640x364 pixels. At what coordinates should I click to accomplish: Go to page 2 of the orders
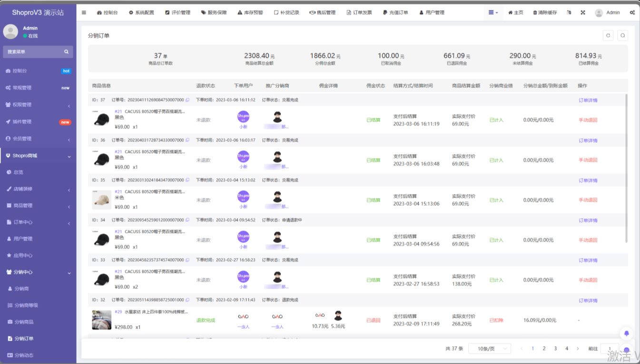[544, 348]
